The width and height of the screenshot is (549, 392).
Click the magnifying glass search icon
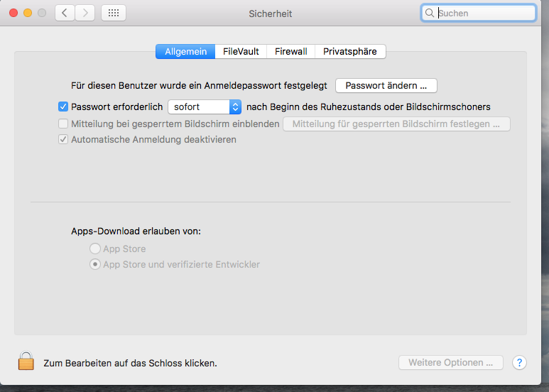coord(430,13)
